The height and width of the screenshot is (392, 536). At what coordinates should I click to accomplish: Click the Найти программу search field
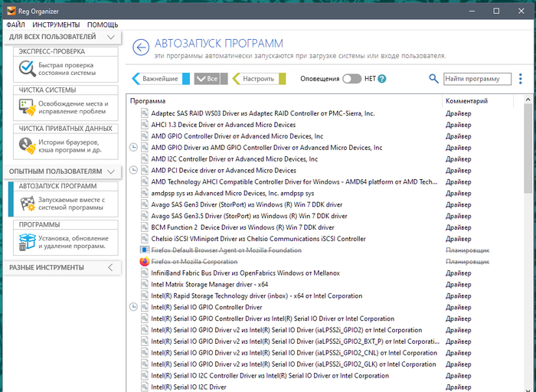(x=477, y=79)
